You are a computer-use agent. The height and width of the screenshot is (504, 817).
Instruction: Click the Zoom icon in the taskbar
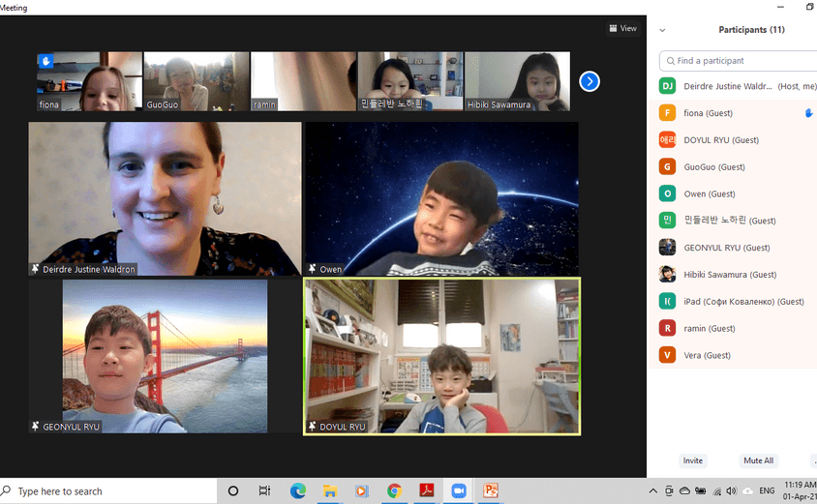point(459,491)
